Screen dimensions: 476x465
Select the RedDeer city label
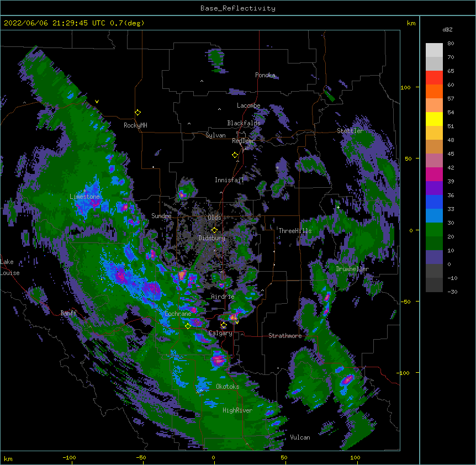click(243, 141)
